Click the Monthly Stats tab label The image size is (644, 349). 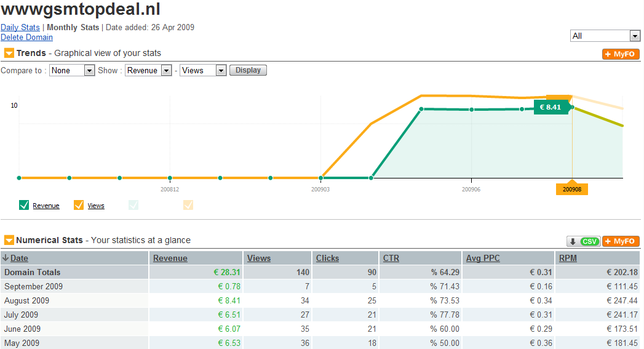[73, 27]
